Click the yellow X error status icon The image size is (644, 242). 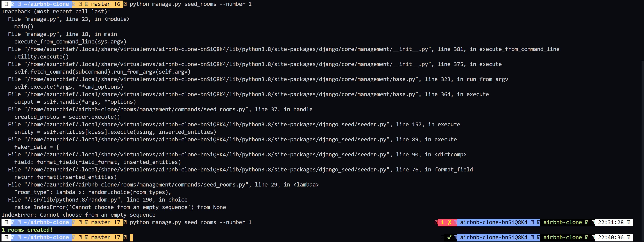pos(449,222)
